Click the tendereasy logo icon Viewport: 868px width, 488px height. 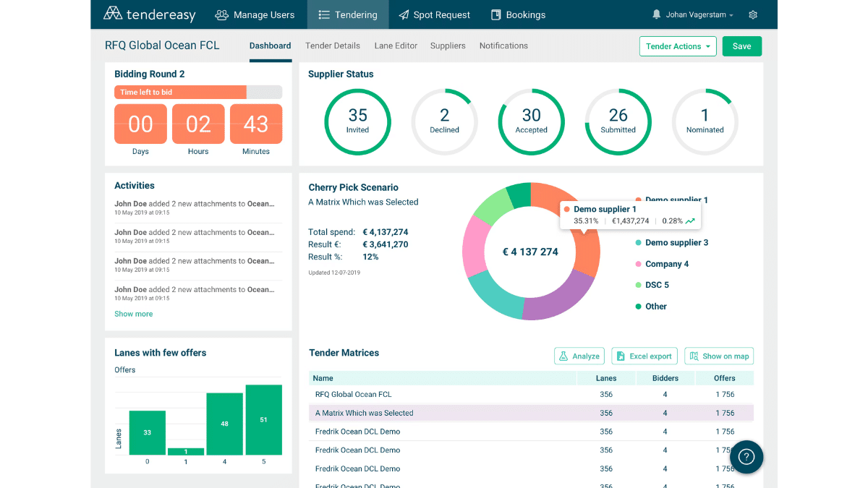pyautogui.click(x=113, y=14)
